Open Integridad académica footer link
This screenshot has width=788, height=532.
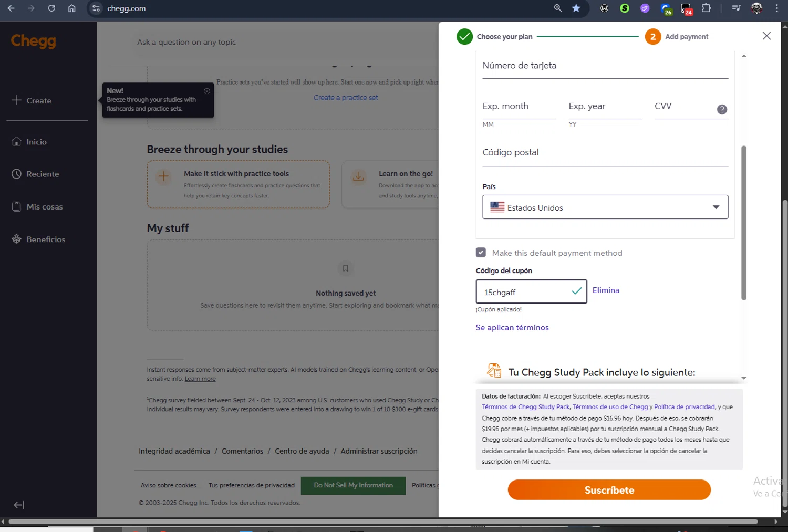click(x=174, y=451)
